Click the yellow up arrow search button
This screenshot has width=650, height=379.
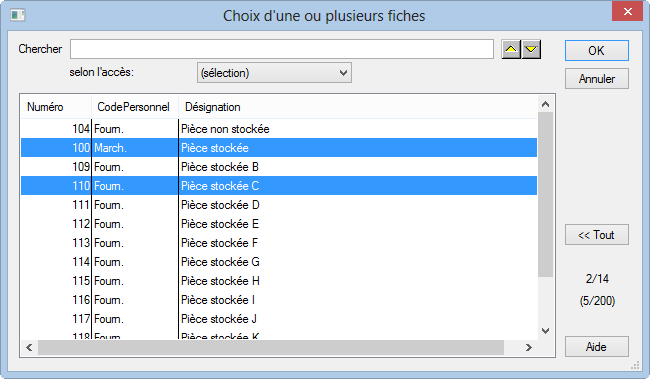pos(511,49)
